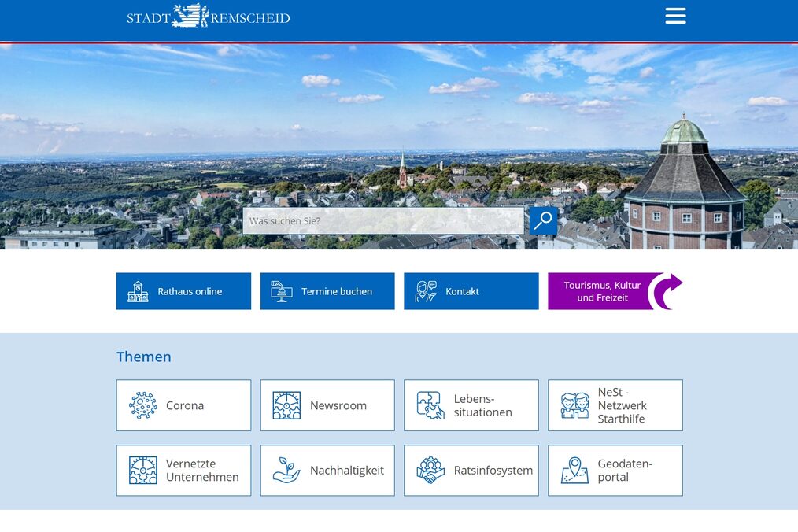798x532 pixels.
Task: Click the Geodatenportal map pin icon
Action: point(574,471)
